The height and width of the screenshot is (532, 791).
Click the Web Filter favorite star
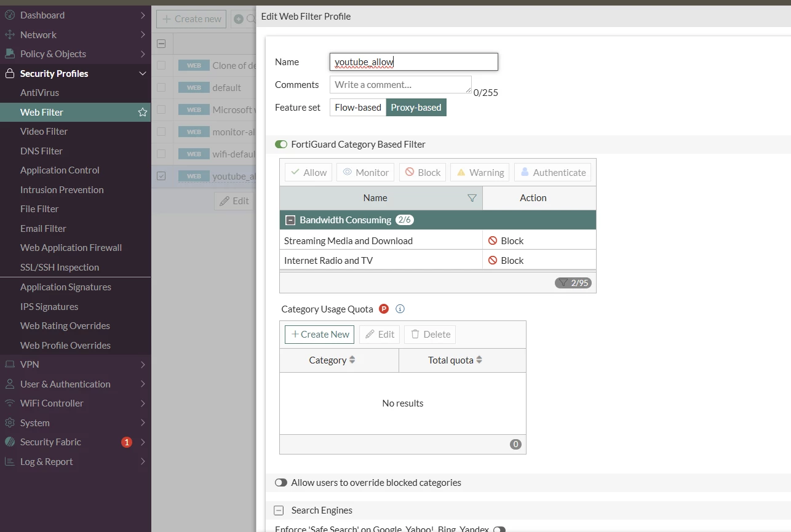coord(143,112)
